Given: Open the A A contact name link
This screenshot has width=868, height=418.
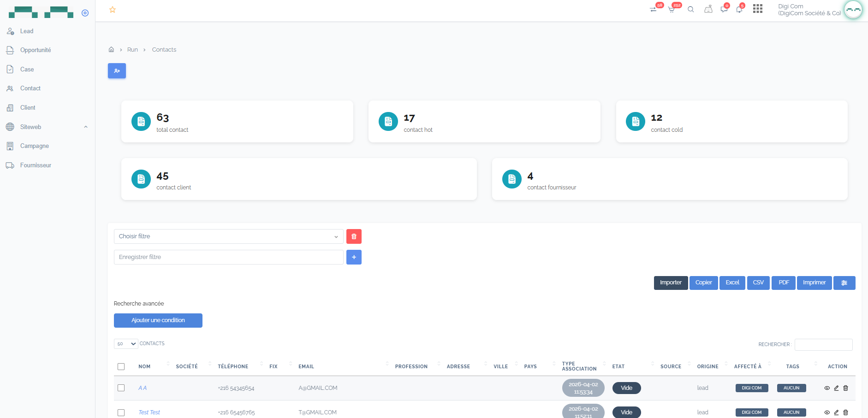Looking at the screenshot, I should coord(143,388).
